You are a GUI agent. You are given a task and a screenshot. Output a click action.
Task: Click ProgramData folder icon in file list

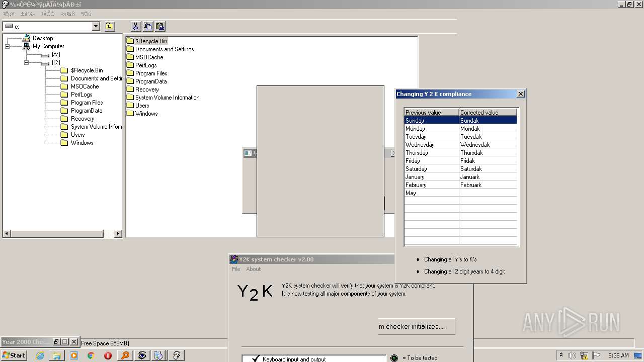point(130,81)
